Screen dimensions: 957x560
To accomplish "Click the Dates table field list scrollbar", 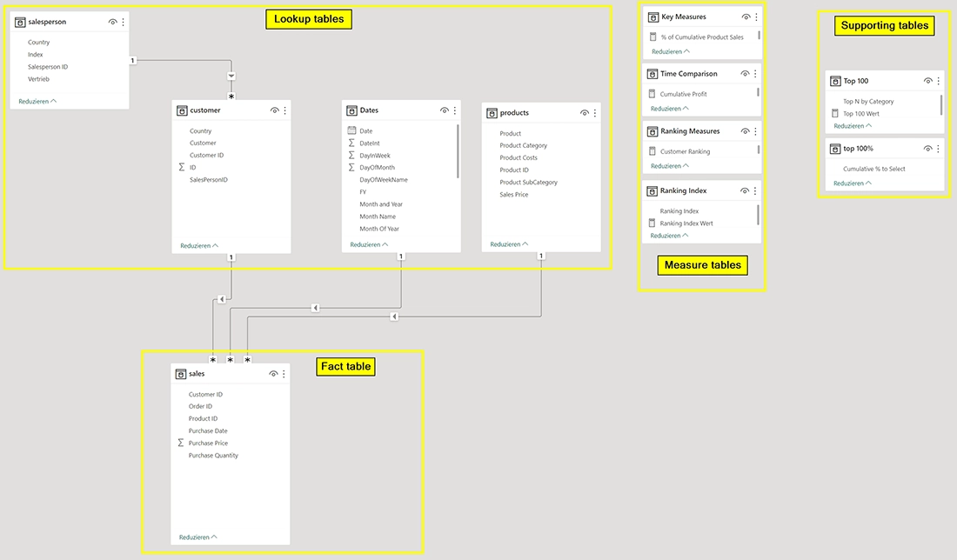I will (x=458, y=151).
